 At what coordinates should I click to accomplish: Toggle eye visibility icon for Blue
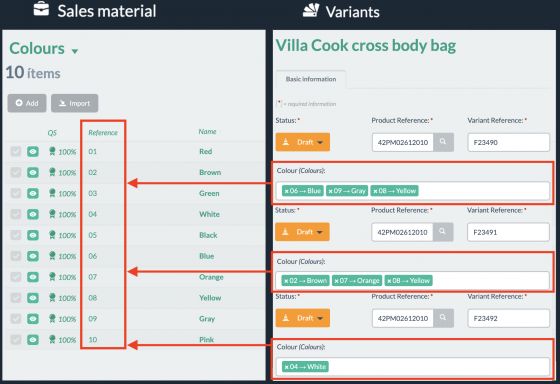coord(33,256)
